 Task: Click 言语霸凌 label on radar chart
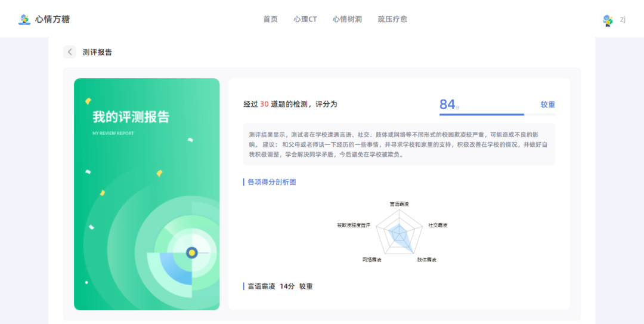point(399,204)
